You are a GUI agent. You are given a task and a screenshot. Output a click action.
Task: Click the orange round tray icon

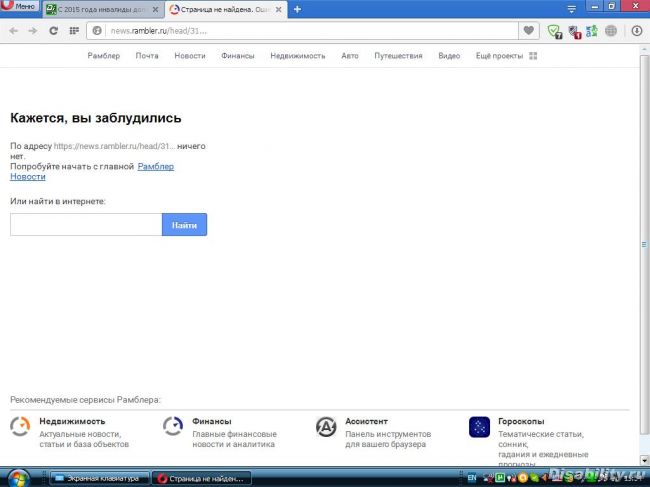pyautogui.click(x=523, y=478)
